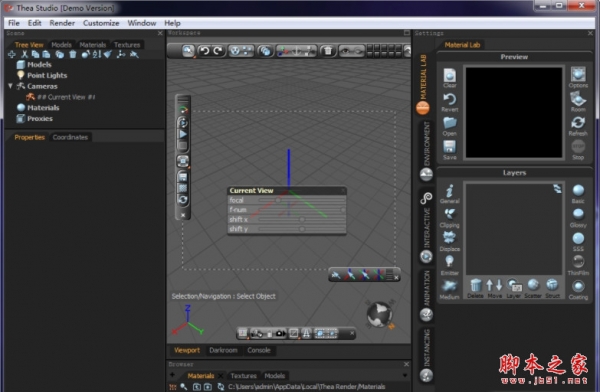Click the play button on the vertical toolbar
The width and height of the screenshot is (600, 392).
(183, 134)
